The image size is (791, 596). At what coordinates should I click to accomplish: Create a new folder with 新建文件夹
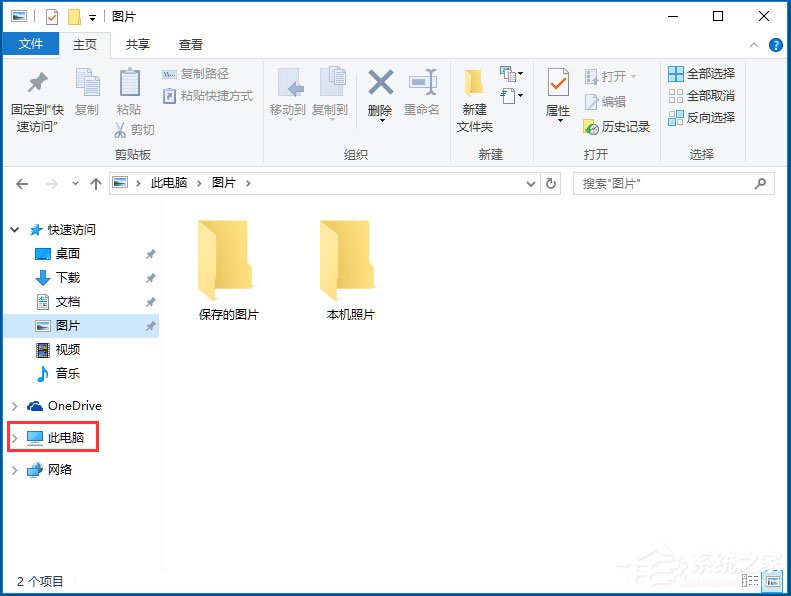[x=475, y=101]
